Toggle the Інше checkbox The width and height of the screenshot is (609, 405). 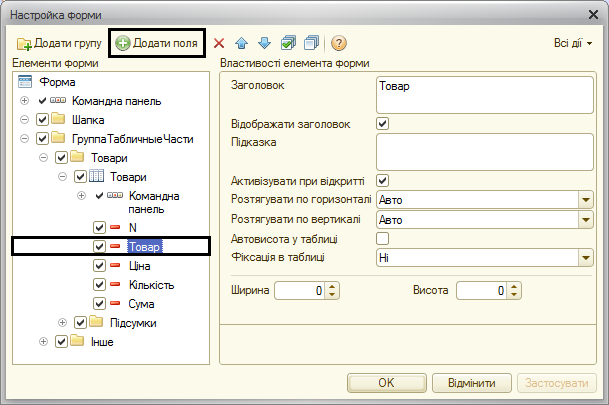pos(61,342)
